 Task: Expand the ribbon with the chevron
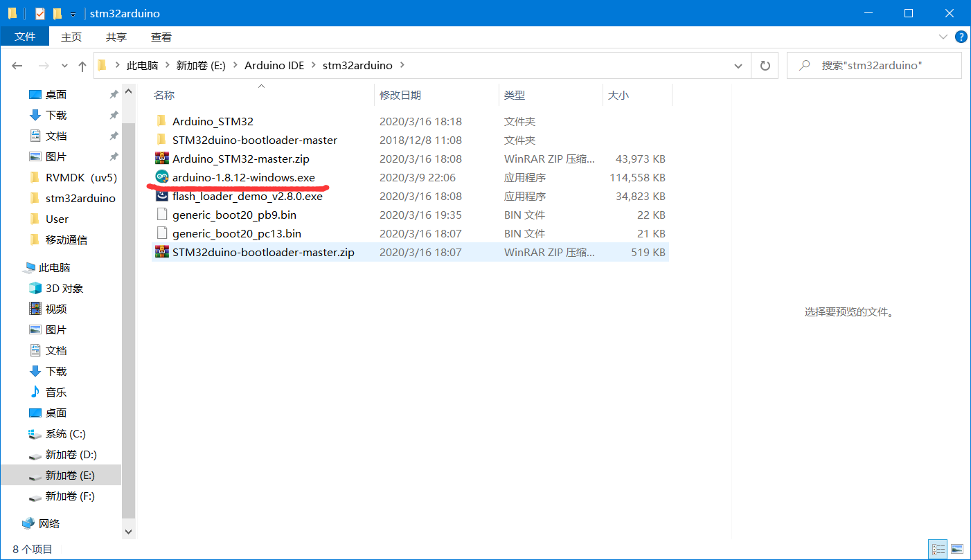tap(943, 37)
